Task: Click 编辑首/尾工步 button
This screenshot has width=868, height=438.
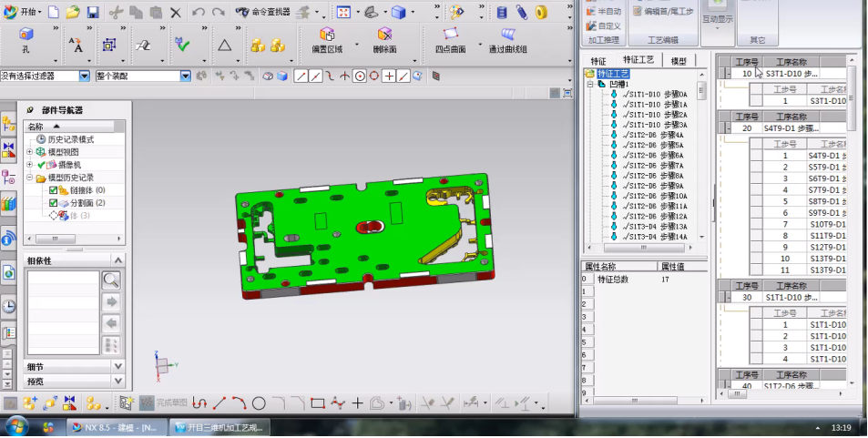Action: [x=663, y=11]
